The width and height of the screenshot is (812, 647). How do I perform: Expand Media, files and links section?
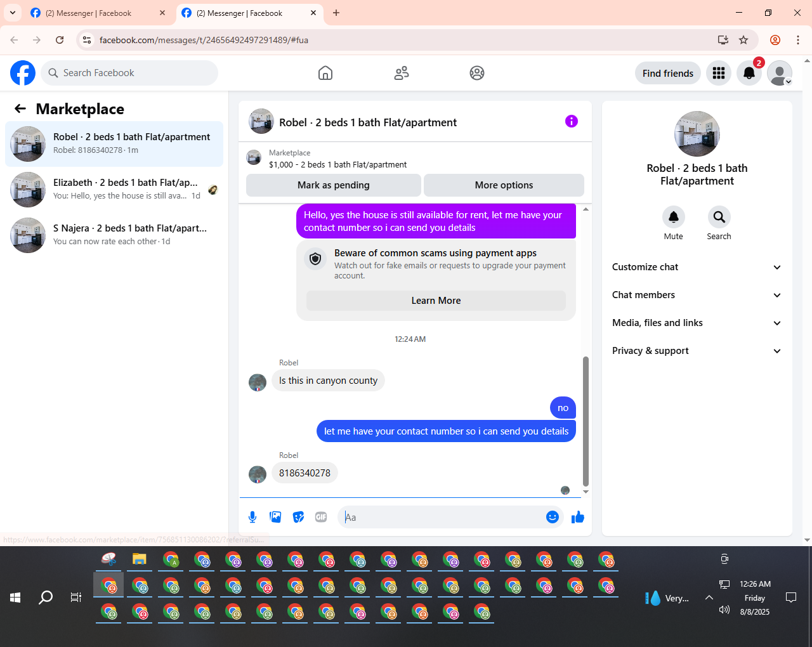click(x=697, y=323)
